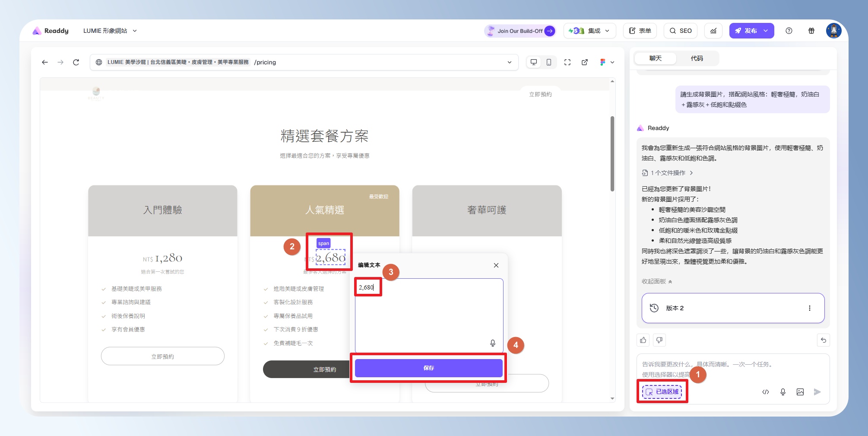The height and width of the screenshot is (436, 868).
Task: Enter fullscreen preview mode
Action: pyautogui.click(x=567, y=62)
